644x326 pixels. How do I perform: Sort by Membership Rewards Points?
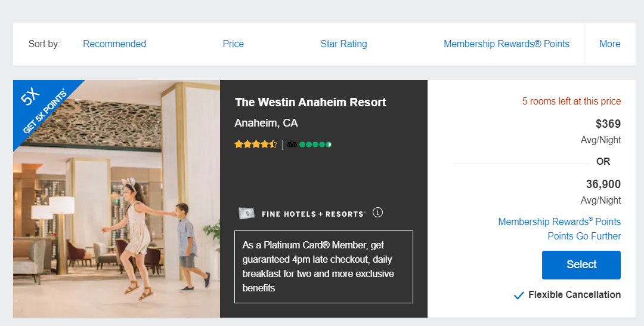pos(506,44)
